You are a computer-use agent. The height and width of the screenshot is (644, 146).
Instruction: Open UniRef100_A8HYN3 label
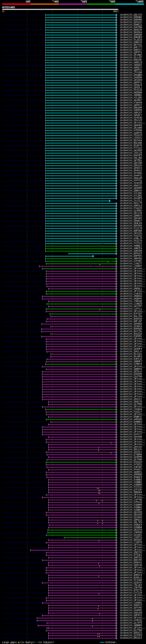tap(131, 259)
